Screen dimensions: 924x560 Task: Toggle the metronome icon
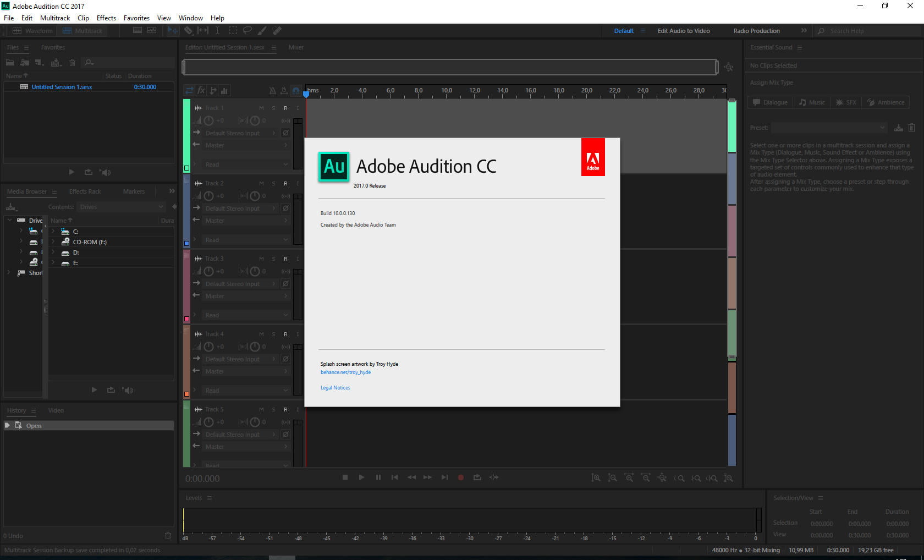pos(272,91)
